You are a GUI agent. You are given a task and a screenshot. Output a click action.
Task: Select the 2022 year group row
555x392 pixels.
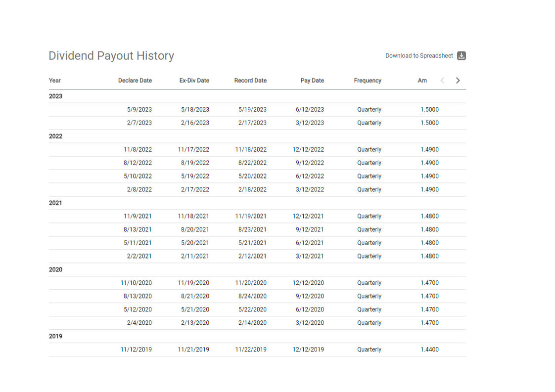tap(257, 136)
